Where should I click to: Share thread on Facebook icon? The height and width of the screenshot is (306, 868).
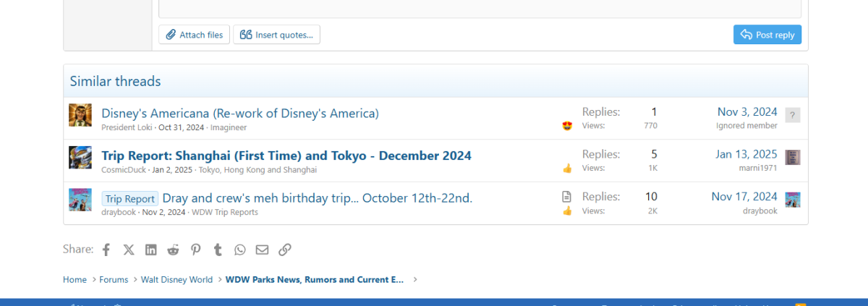coord(106,250)
